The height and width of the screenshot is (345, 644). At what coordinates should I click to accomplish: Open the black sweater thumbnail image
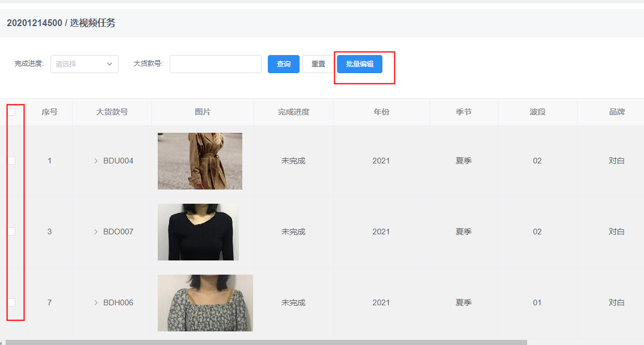pyautogui.click(x=198, y=232)
